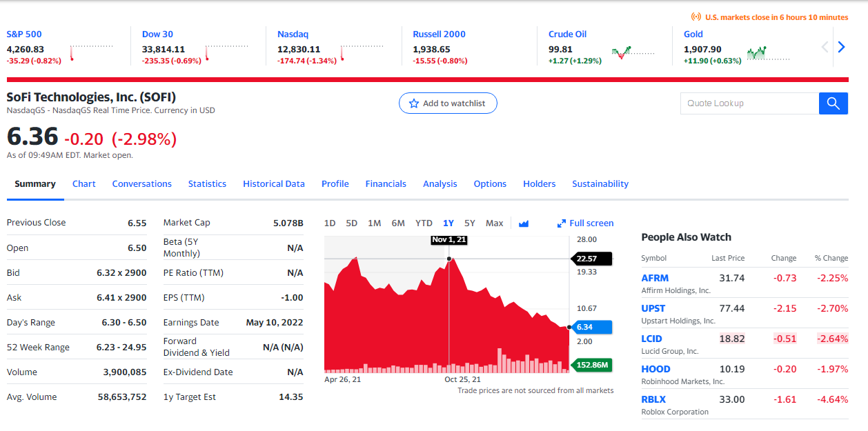The image size is (868, 431).
Task: Click U.S. markets close notice
Action: [769, 17]
